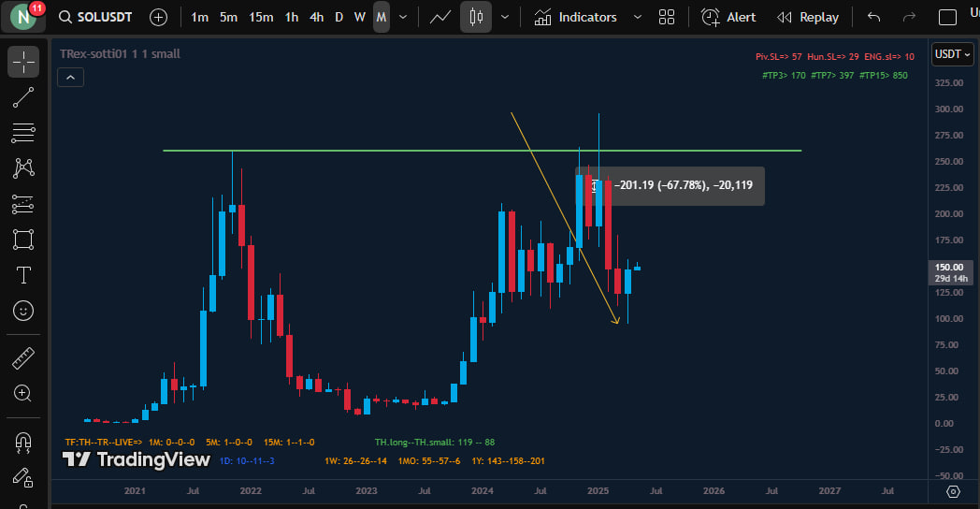Open the Fibonacci retracement tool
Viewport: 980px width, 509px height.
(x=23, y=133)
